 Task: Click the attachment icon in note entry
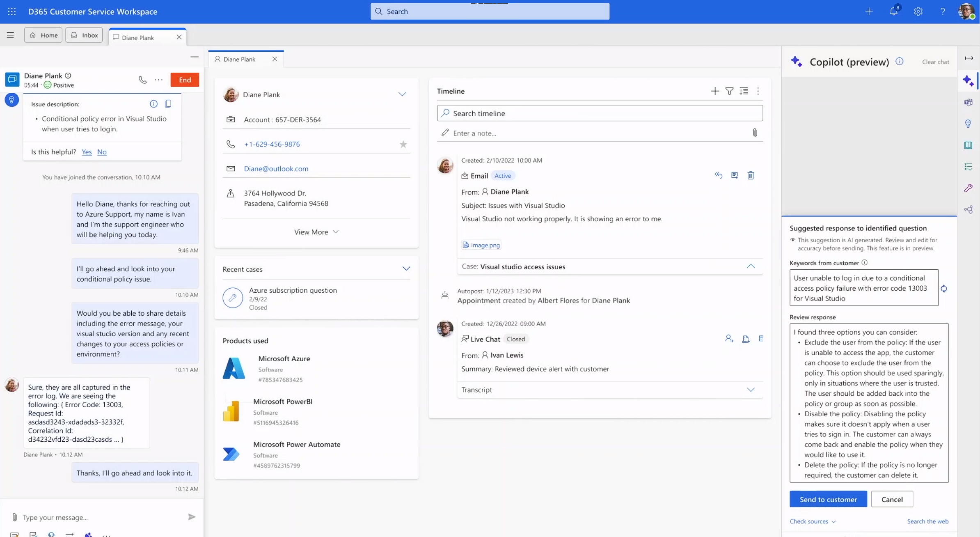click(755, 132)
